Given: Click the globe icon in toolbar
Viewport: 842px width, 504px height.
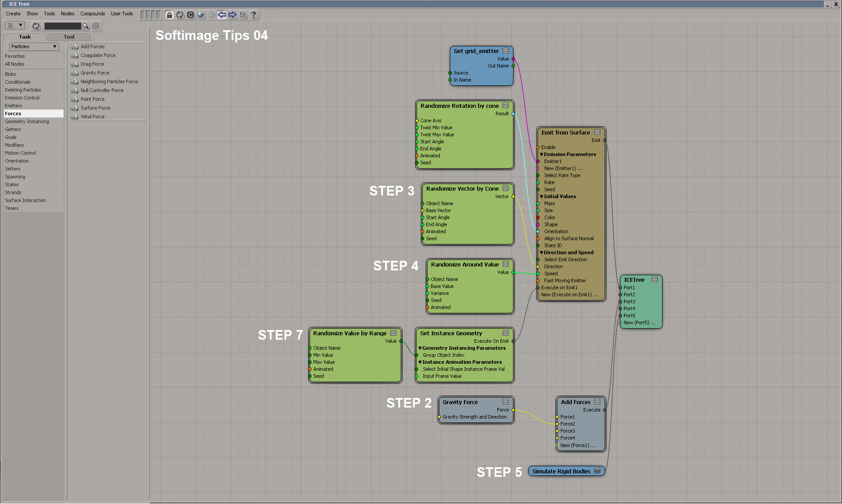Looking at the screenshot, I should [201, 15].
